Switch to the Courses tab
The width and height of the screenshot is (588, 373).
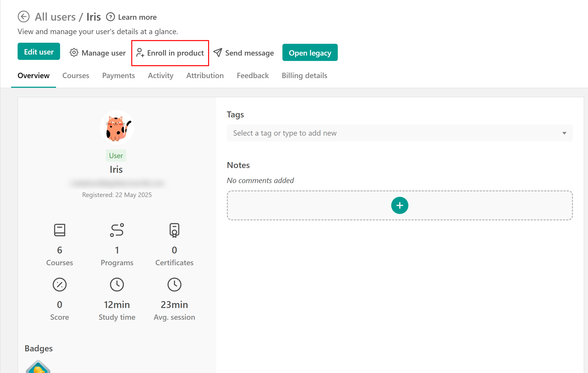76,76
